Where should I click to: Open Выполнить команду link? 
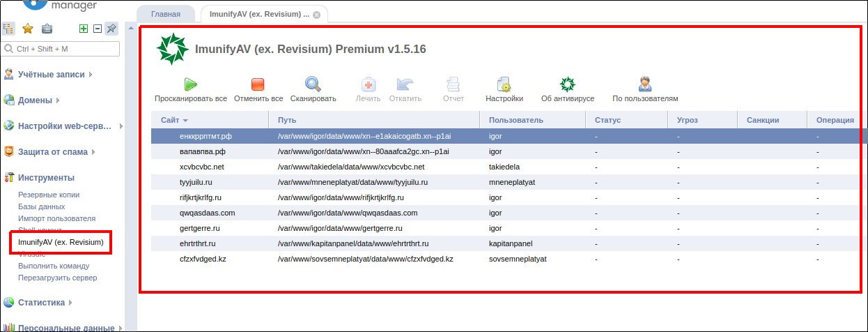point(54,266)
